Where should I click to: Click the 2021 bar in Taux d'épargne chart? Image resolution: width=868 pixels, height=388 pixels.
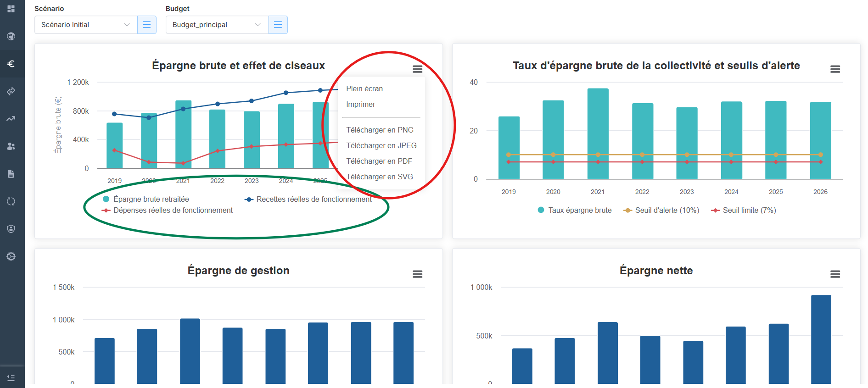click(598, 133)
